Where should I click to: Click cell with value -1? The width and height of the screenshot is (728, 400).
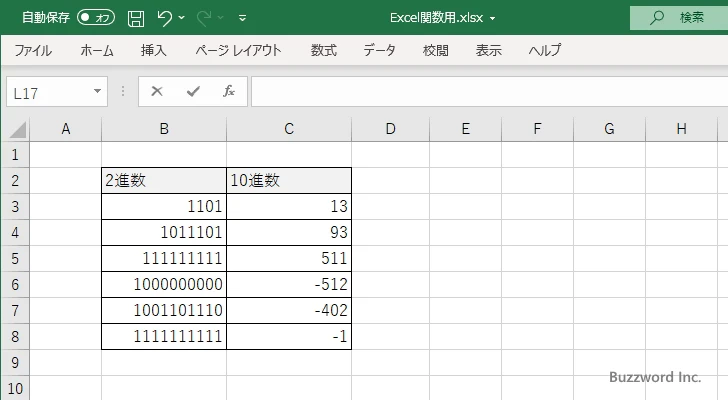[289, 336]
